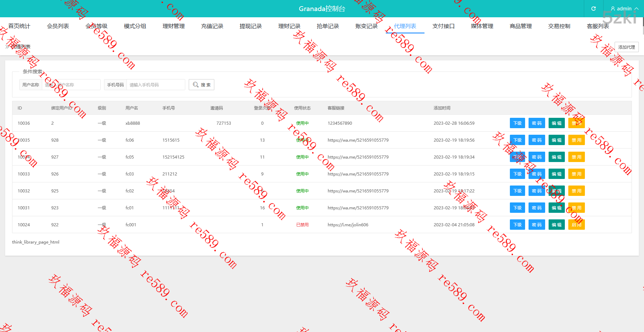Click 编辑 button for user fc001
The width and height of the screenshot is (644, 332).
pyautogui.click(x=557, y=225)
